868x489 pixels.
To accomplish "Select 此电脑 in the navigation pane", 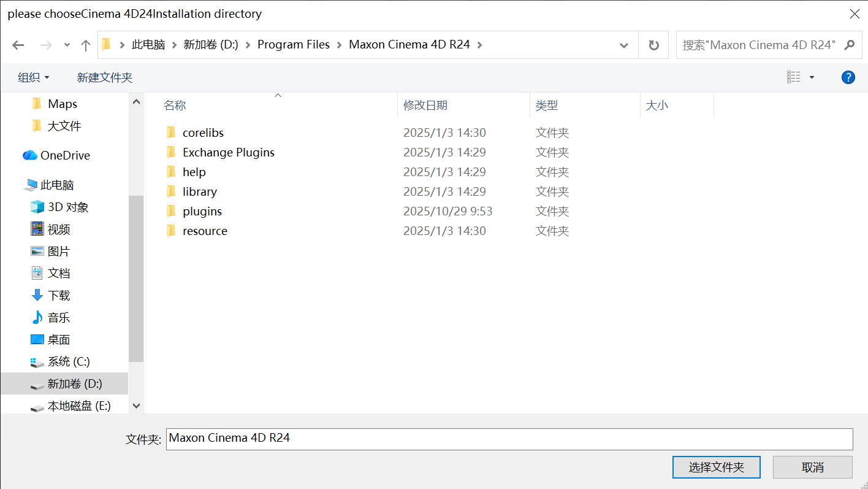I will pyautogui.click(x=57, y=185).
